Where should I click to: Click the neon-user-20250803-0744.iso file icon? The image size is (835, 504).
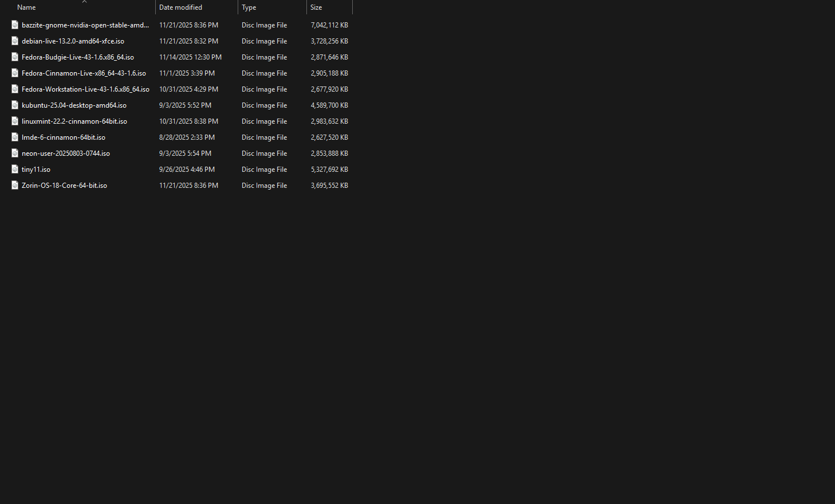[15, 153]
